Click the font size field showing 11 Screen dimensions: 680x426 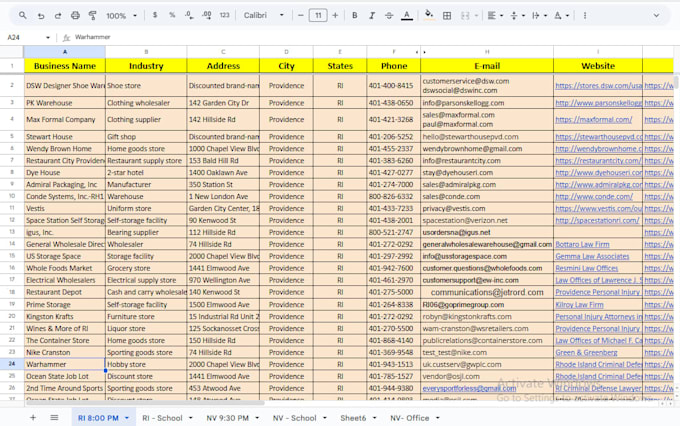pos(318,16)
